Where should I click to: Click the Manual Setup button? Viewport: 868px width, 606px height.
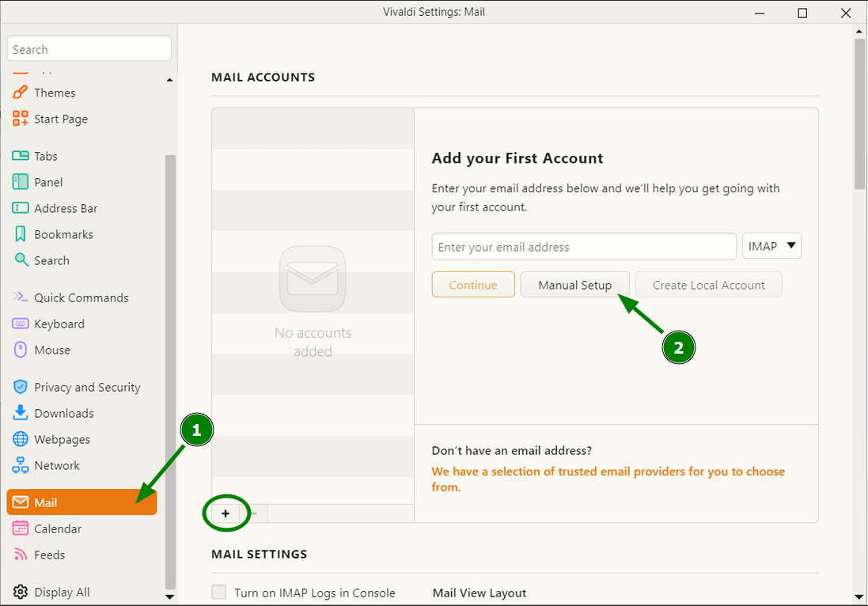[574, 285]
